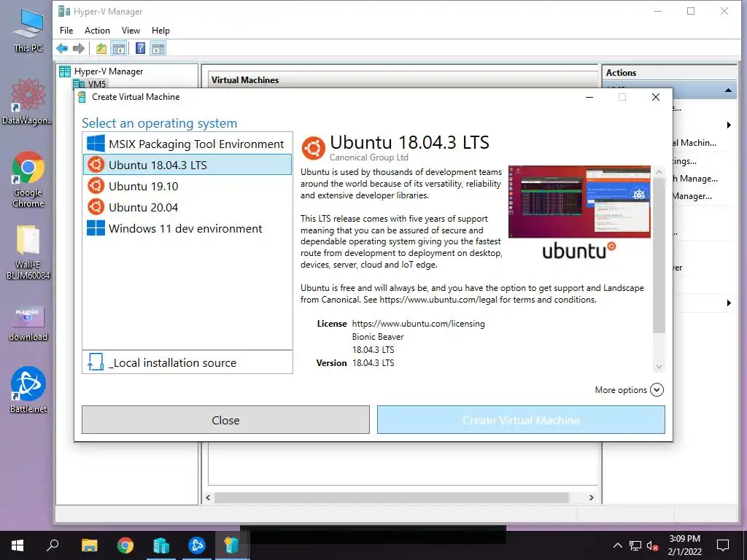Minimize the Create Virtual Machine dialog

click(589, 97)
